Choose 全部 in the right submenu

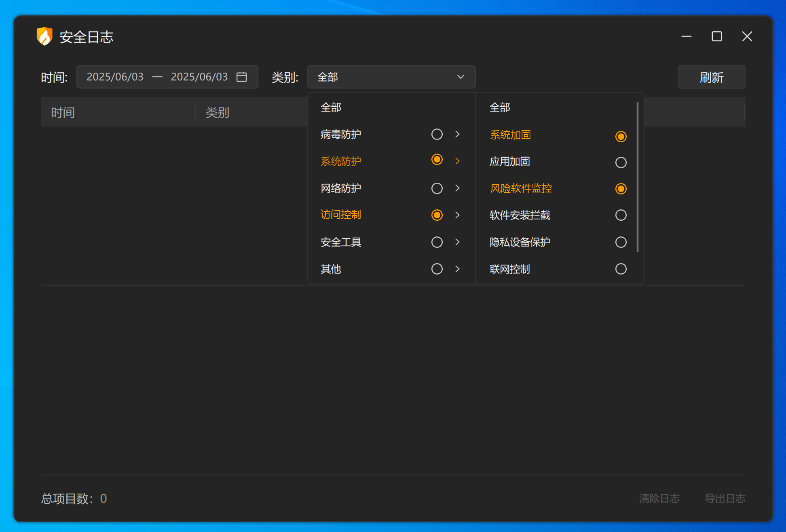[x=500, y=108]
